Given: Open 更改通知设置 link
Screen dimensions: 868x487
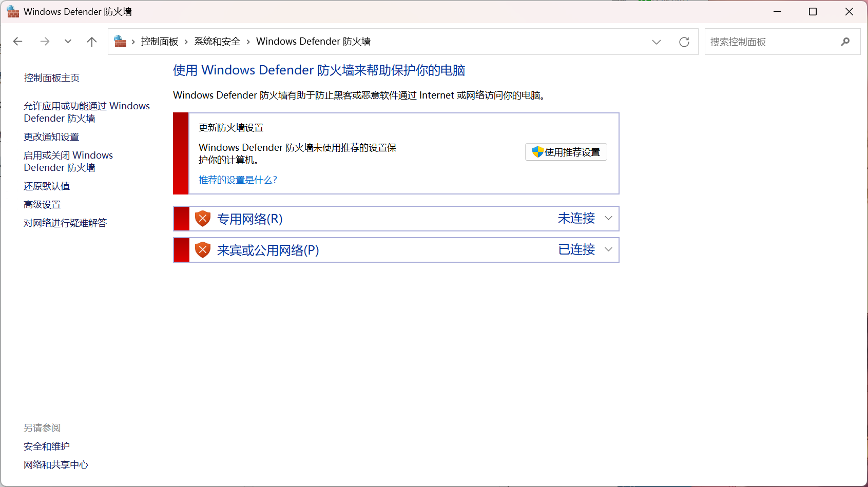Looking at the screenshot, I should coord(51,137).
